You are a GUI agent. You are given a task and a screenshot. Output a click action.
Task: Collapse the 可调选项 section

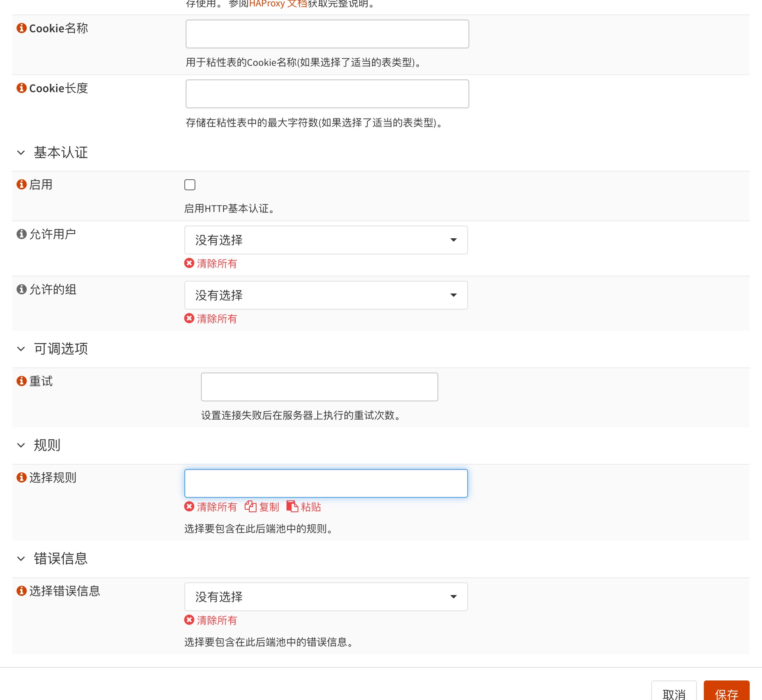(21, 349)
